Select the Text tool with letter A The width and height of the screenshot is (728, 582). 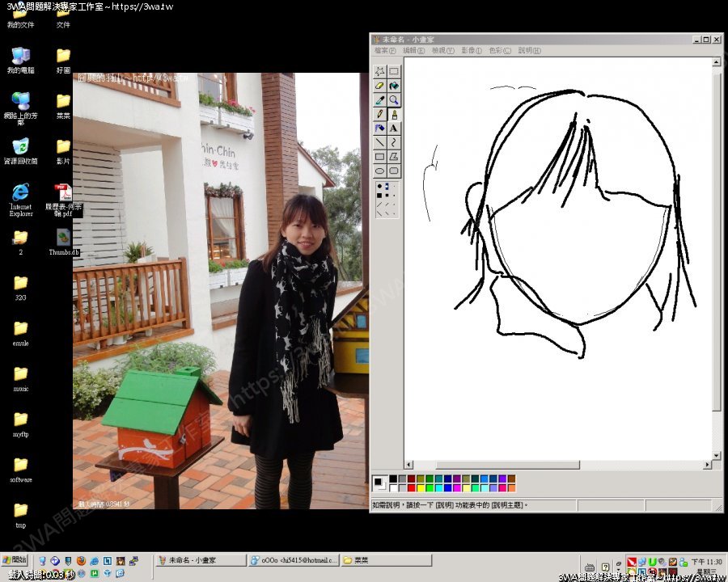[394, 129]
